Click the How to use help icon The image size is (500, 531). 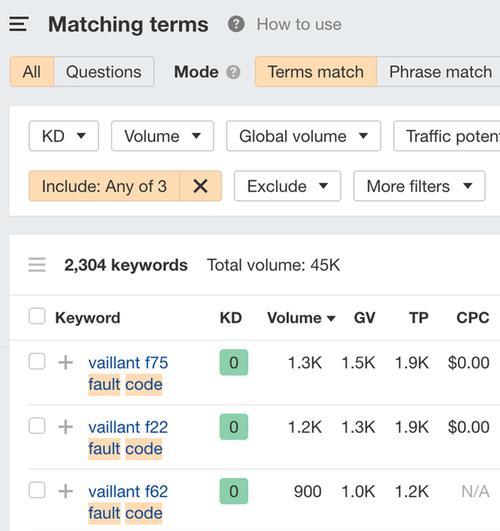[236, 24]
